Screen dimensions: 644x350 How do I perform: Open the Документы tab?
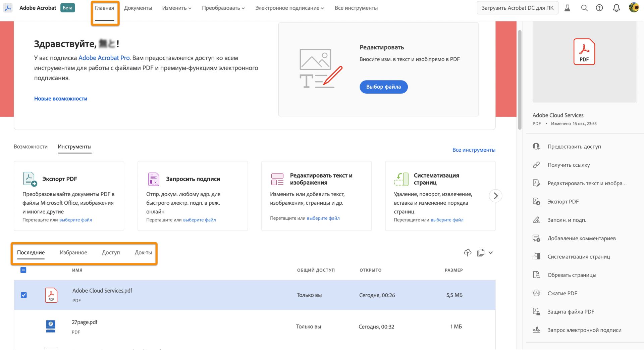138,8
